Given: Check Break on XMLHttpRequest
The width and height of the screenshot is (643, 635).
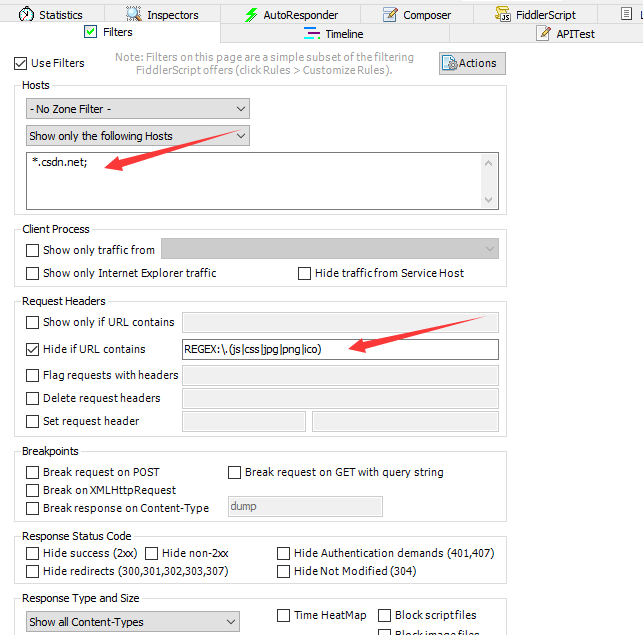Looking at the screenshot, I should pos(32,491).
